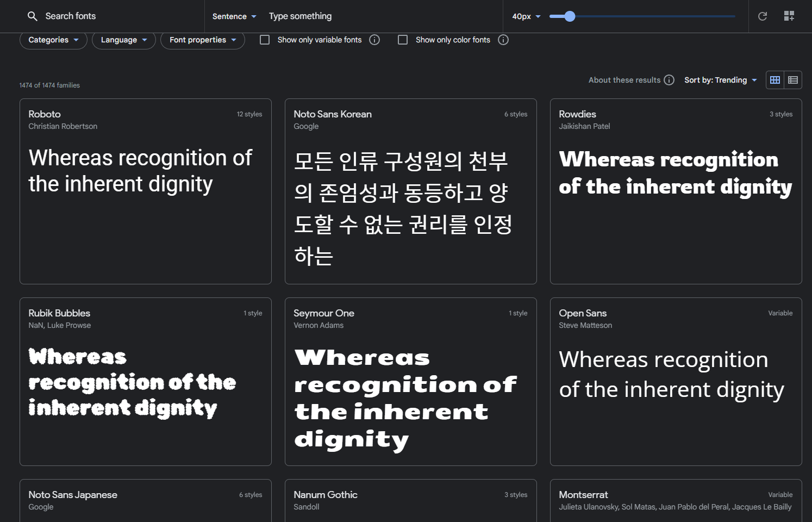Click 'Variable' label on Montserrat card
812x522 pixels.
pyautogui.click(x=780, y=495)
